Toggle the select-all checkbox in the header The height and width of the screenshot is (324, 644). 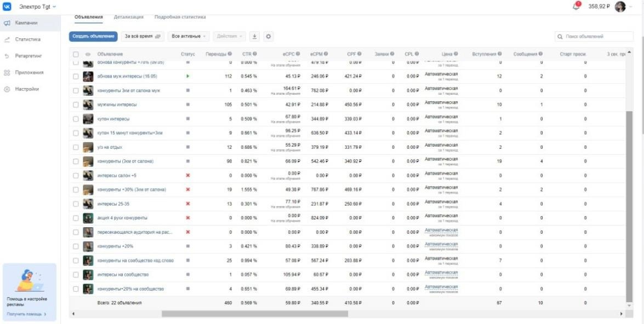click(76, 54)
